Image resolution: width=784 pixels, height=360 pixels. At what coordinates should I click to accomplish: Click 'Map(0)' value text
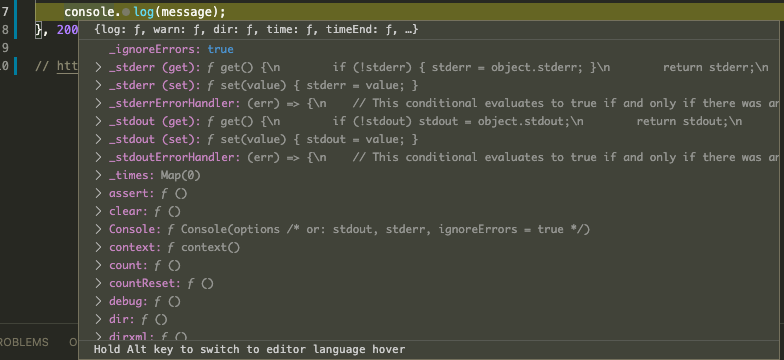coord(180,176)
